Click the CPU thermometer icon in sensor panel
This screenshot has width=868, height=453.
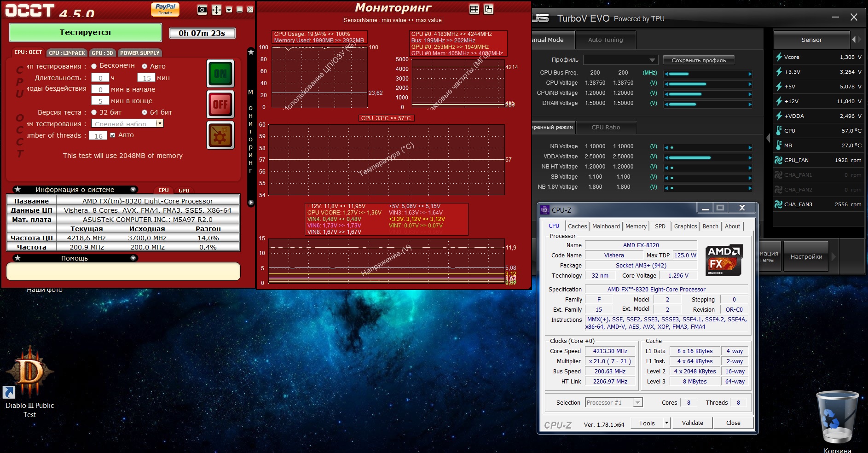779,131
